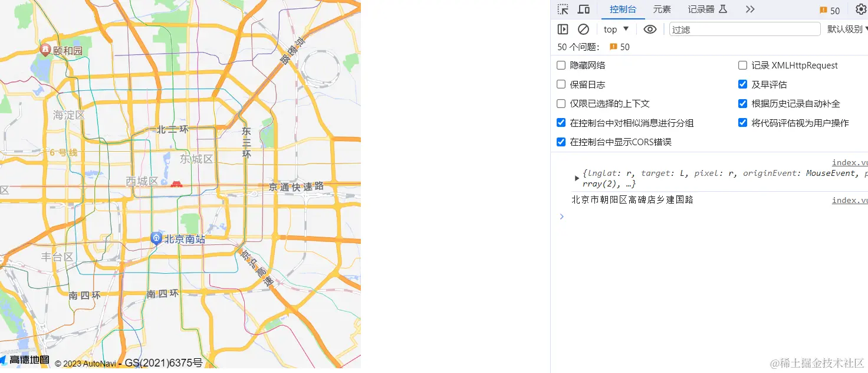This screenshot has width=868, height=373.
Task: Open the 默认级别 log level dropdown
Action: click(847, 29)
